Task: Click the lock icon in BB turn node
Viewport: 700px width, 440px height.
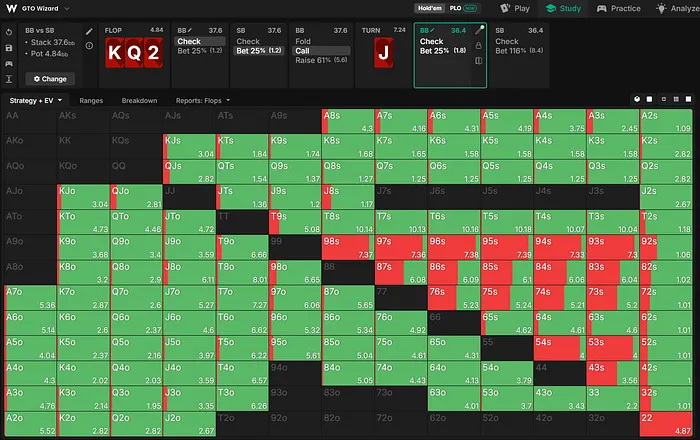Action: [x=479, y=46]
